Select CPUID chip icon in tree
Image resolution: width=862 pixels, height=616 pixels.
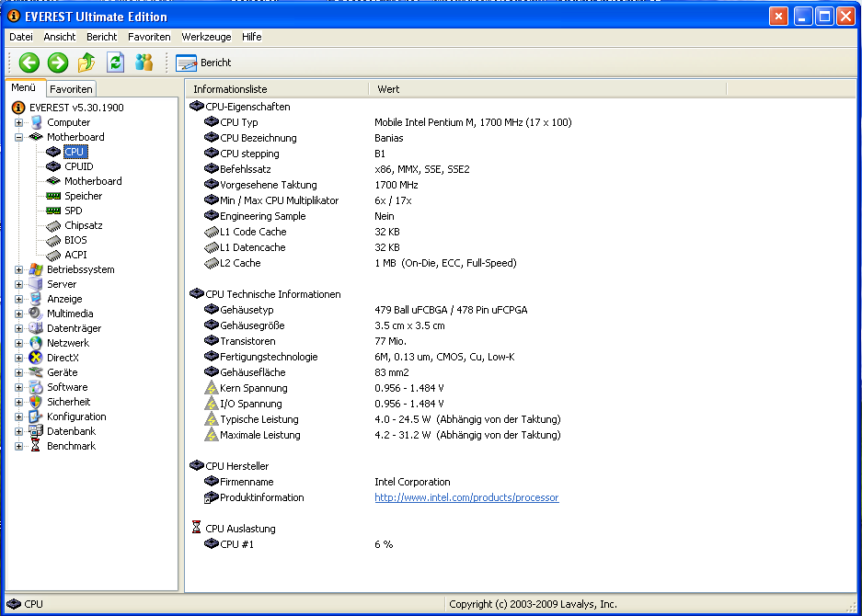point(53,166)
